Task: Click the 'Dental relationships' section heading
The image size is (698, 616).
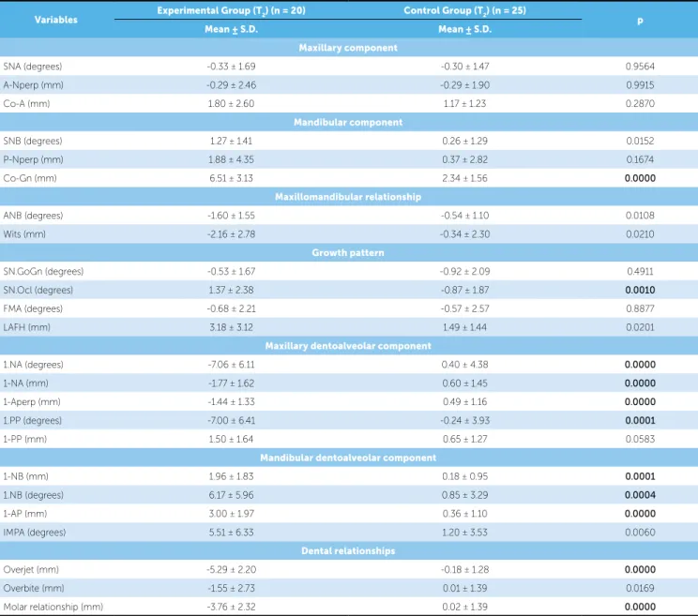Action: click(x=348, y=550)
